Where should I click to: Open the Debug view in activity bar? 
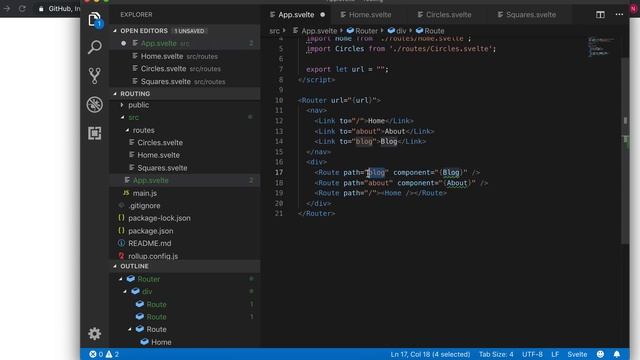point(94,104)
